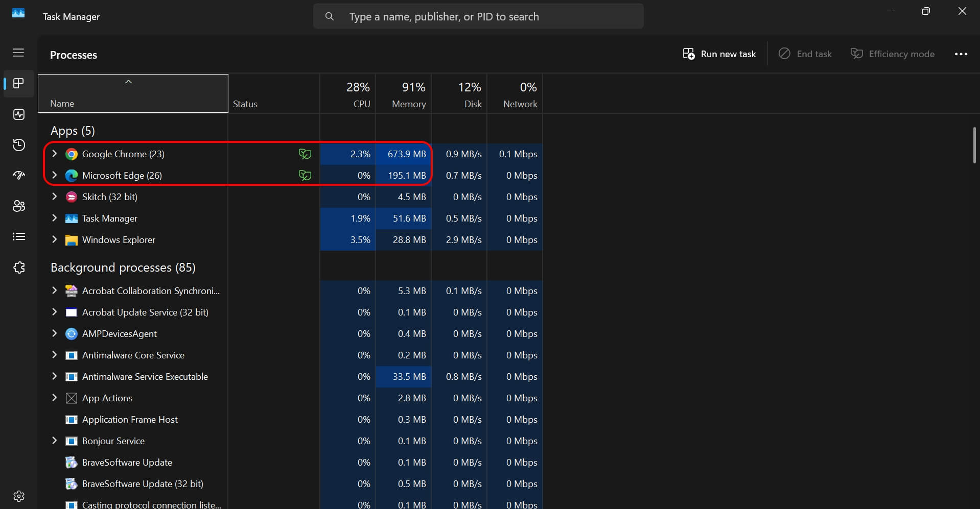Open the Services sidebar page
This screenshot has width=980, height=509.
[x=19, y=268]
